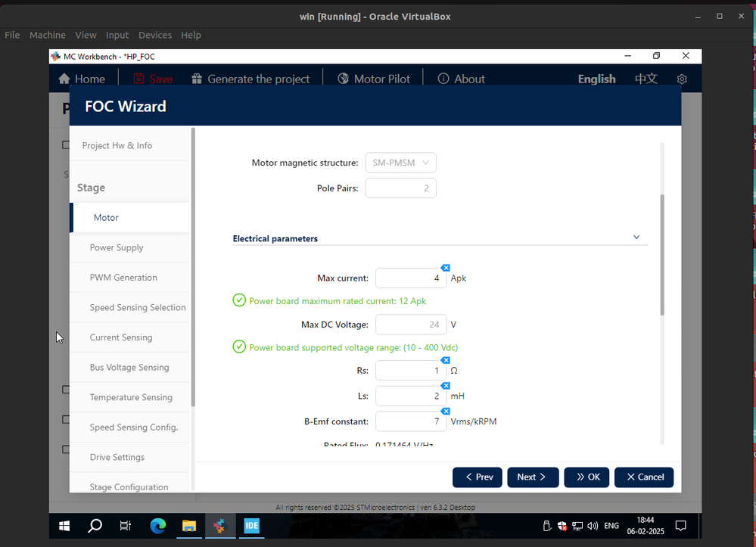Go to Power Supply step
This screenshot has width=756, height=547.
coord(130,247)
